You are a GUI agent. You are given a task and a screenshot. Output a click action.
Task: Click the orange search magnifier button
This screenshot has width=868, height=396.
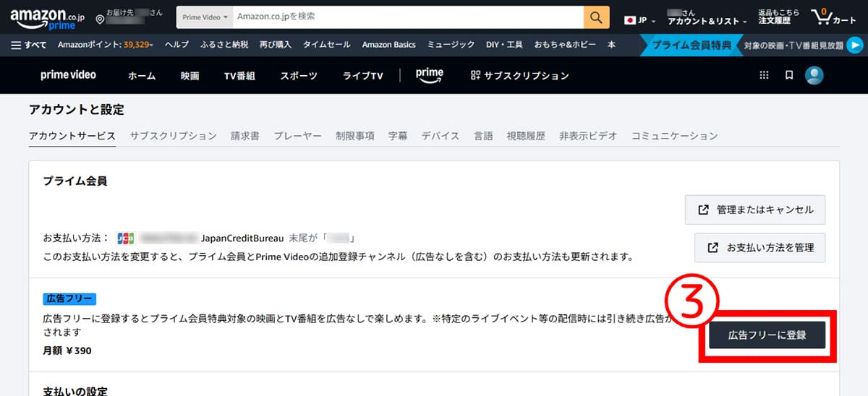tap(596, 17)
